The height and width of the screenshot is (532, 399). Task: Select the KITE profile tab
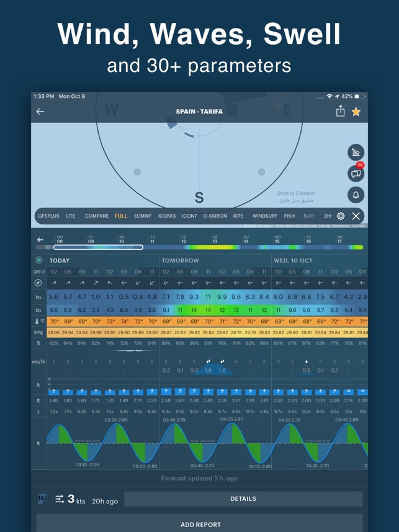click(x=238, y=216)
